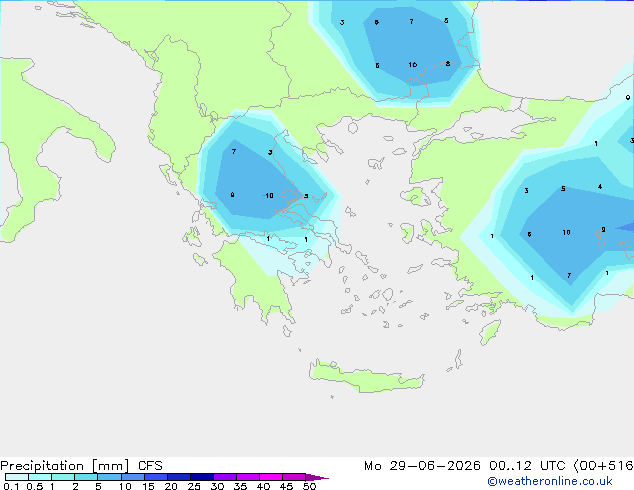Click the 45–50 mm legend swatch
The height and width of the screenshot is (490, 634).
pyautogui.click(x=294, y=477)
